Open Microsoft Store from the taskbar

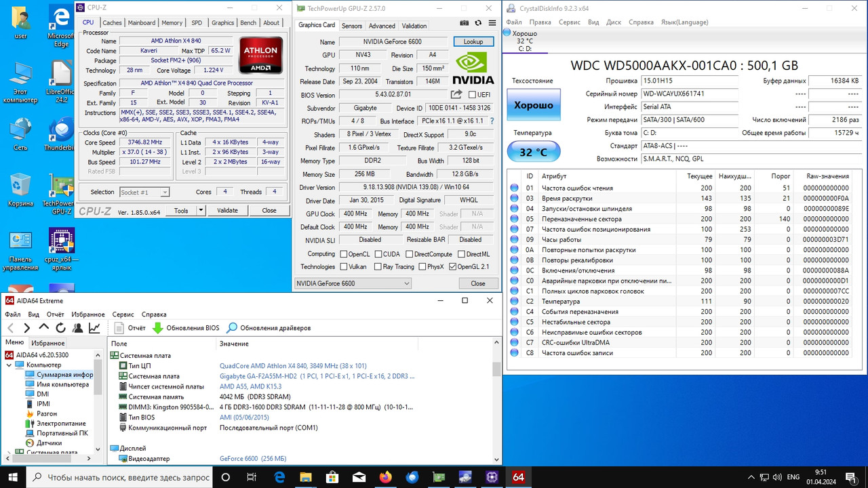(332, 477)
